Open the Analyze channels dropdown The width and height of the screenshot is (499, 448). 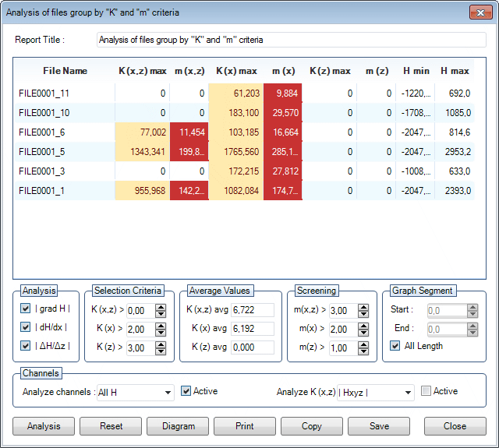click(168, 393)
